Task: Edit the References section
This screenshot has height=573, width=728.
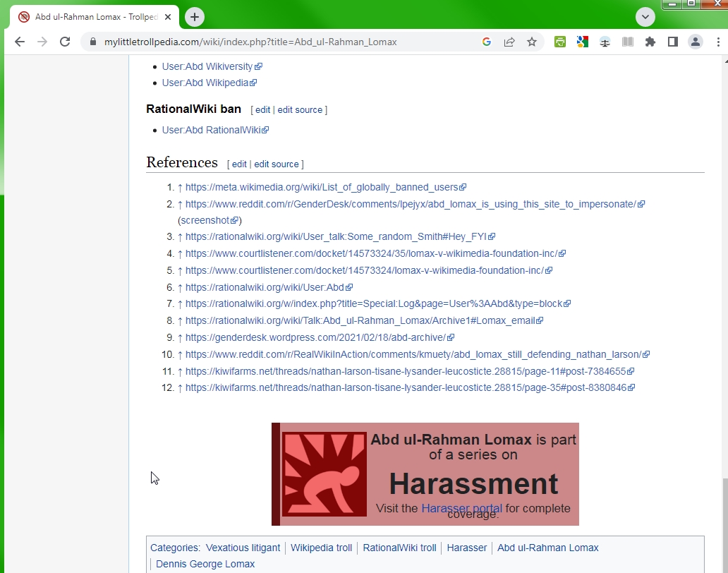Action: coord(239,164)
